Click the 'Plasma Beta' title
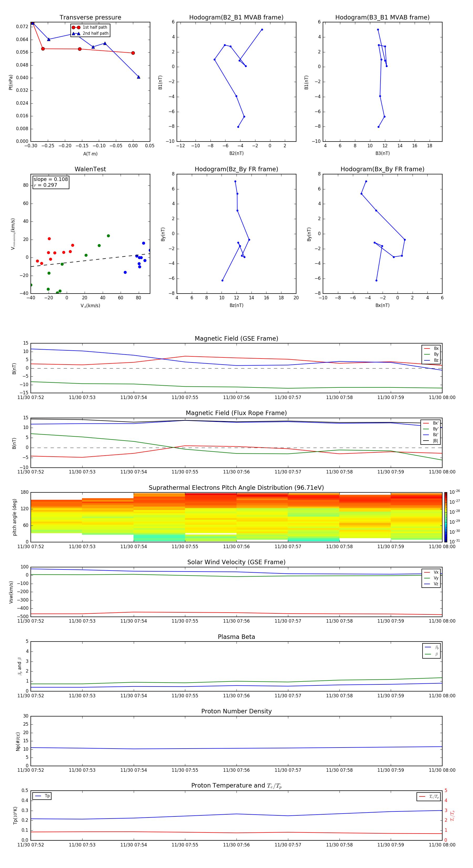This screenshot has height=868, width=473. click(x=236, y=637)
